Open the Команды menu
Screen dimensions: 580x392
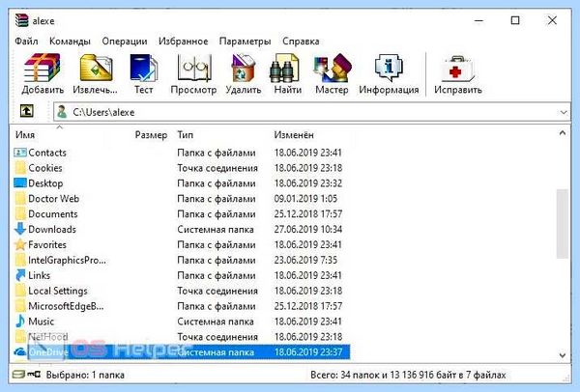(70, 41)
